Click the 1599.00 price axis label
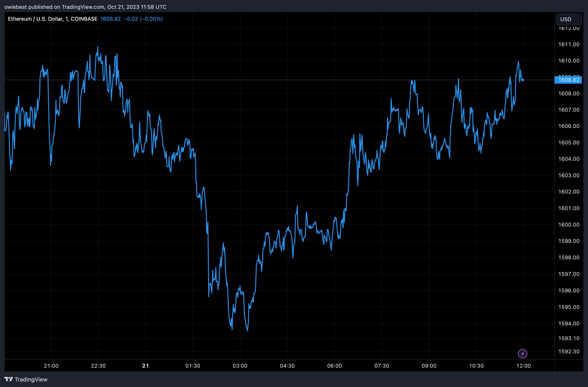Image resolution: width=588 pixels, height=387 pixels. pos(569,241)
